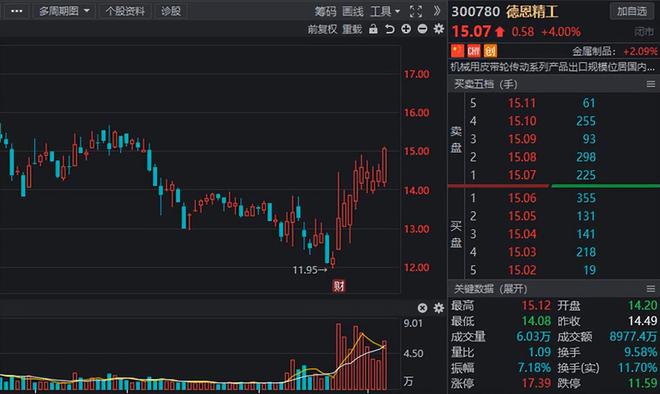Open the three-dots more menu
The width and height of the screenshot is (660, 394).
coord(16,11)
